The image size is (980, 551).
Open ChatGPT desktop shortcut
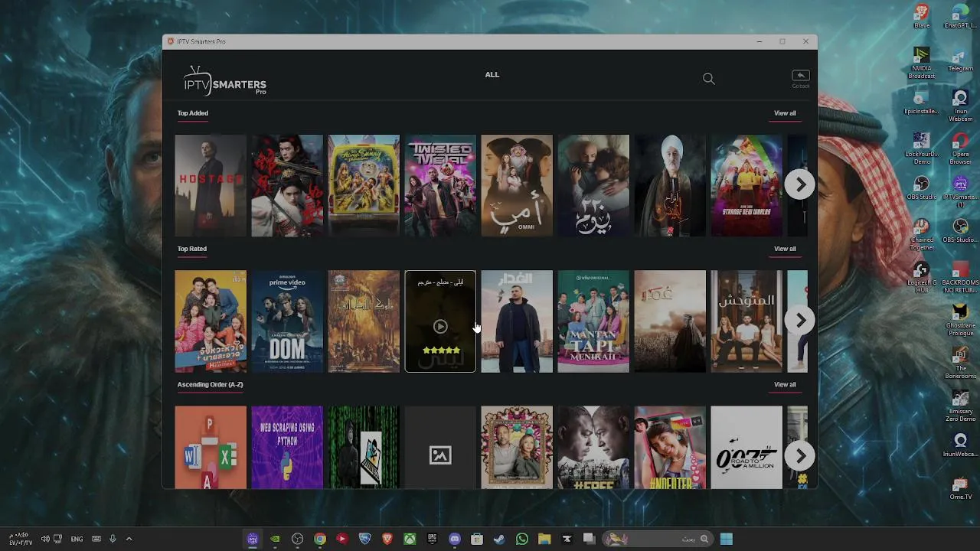click(960, 15)
